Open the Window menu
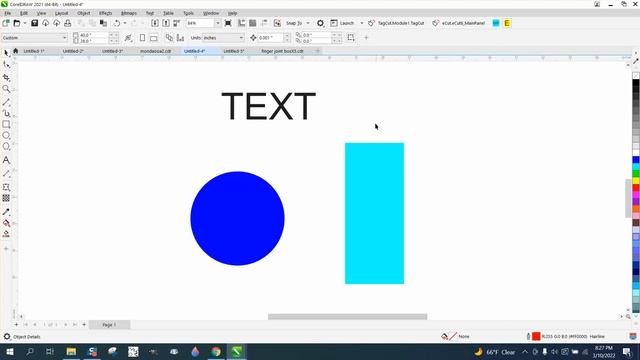 tap(211, 13)
